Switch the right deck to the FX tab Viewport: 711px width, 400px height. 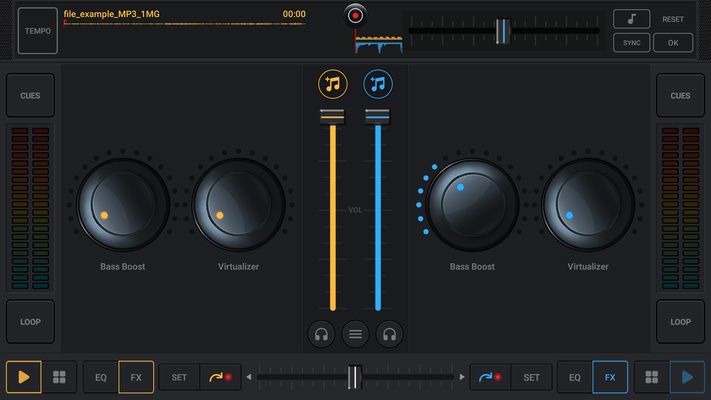(x=610, y=377)
